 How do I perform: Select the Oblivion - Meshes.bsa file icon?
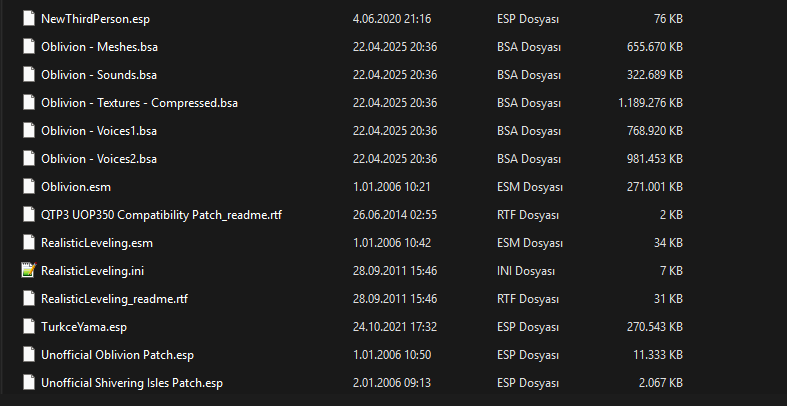(x=29, y=47)
